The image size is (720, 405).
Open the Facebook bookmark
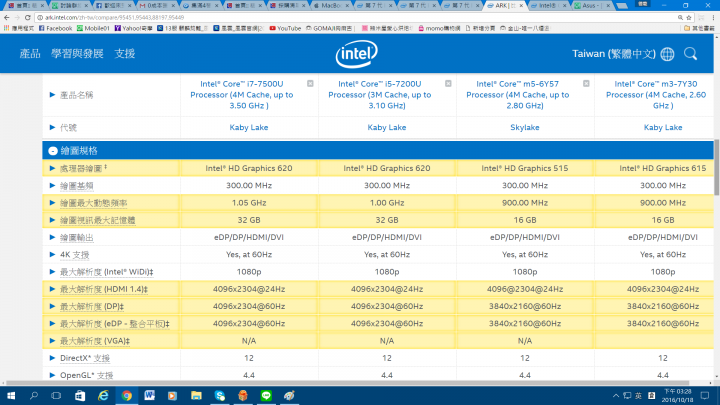(56, 28)
